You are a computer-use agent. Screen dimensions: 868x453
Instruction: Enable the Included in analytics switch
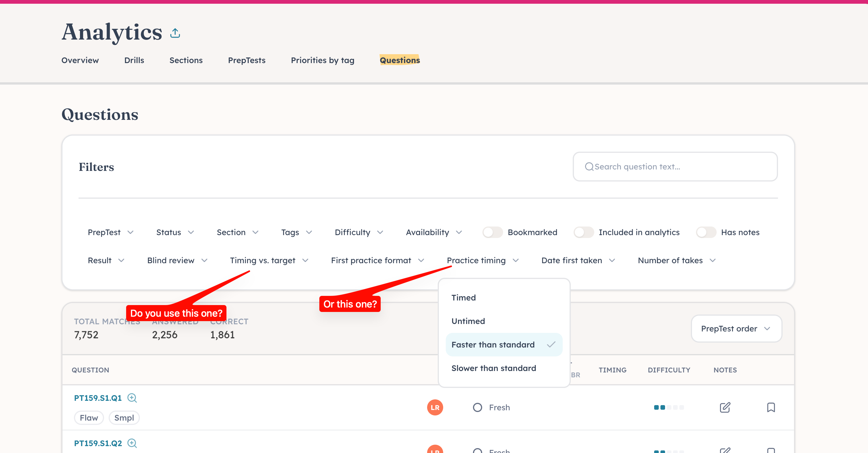(584, 232)
